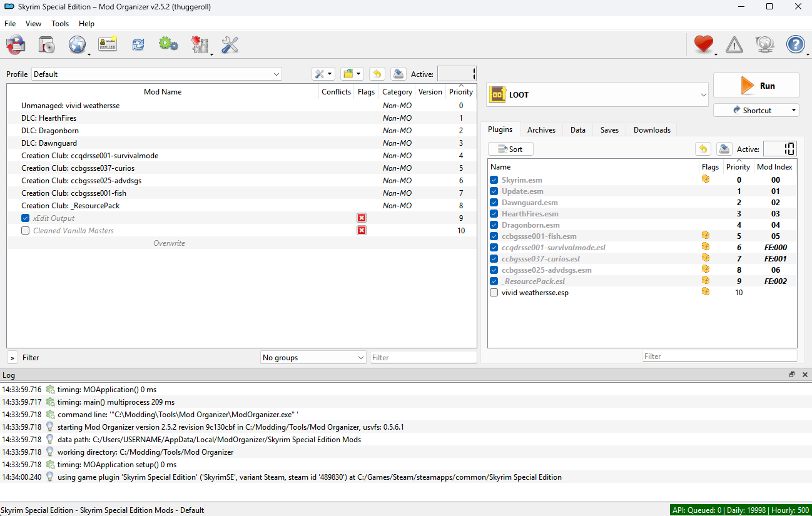Click the blue Refresh arrows icon

click(138, 44)
